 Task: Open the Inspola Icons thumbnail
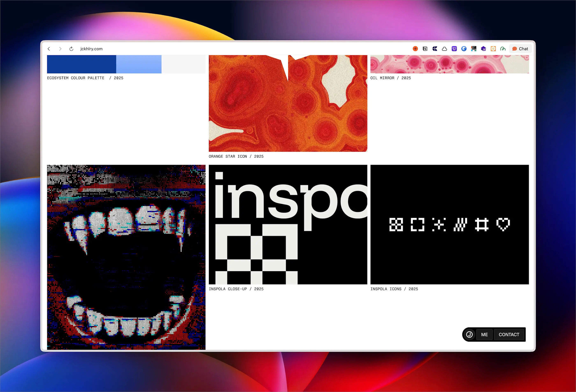tap(449, 224)
